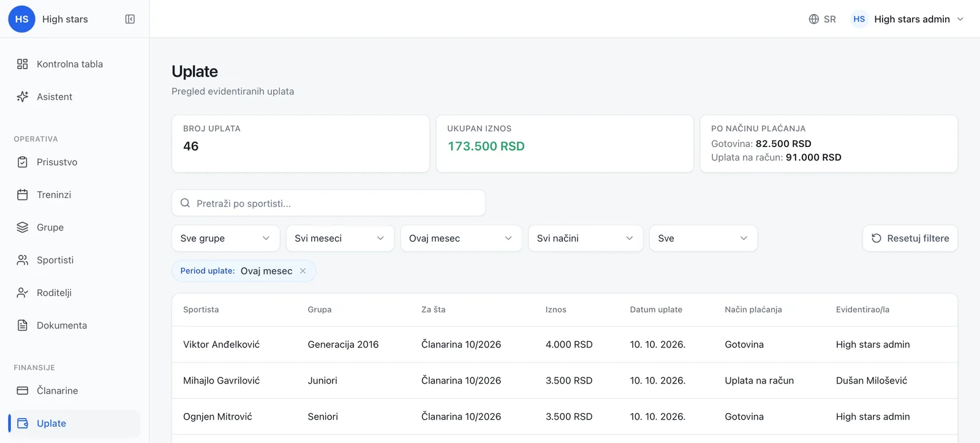Viewport: 980px width, 443px height.
Task: Click the Asistent sparkle icon
Action: 23,97
